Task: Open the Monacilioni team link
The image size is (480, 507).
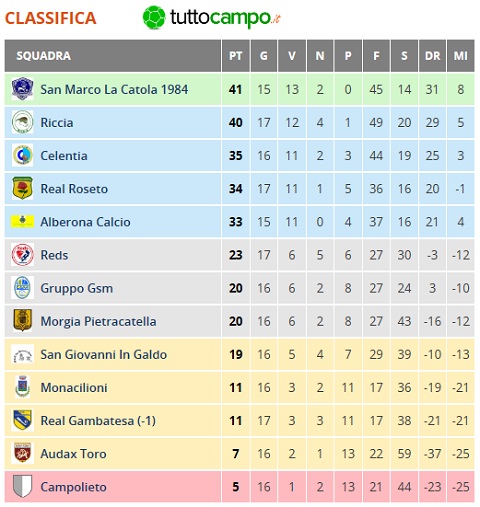Action: 74,388
